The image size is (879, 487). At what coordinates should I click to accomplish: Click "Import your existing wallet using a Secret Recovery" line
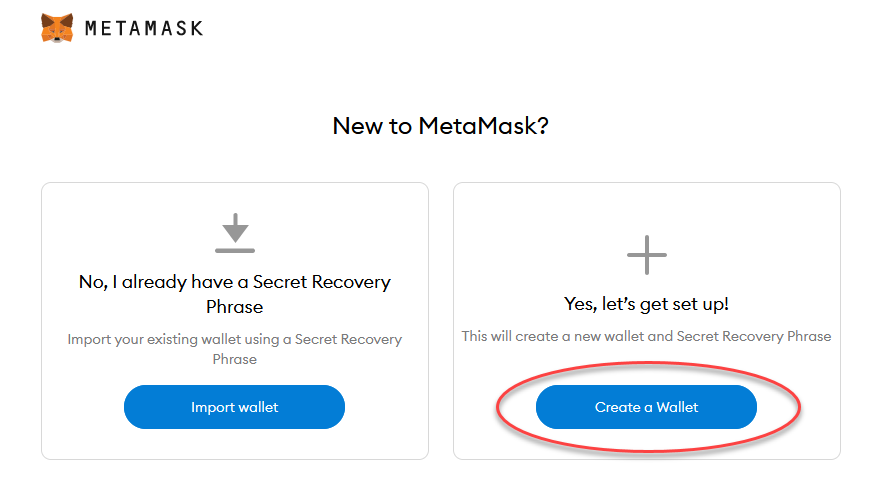(235, 339)
